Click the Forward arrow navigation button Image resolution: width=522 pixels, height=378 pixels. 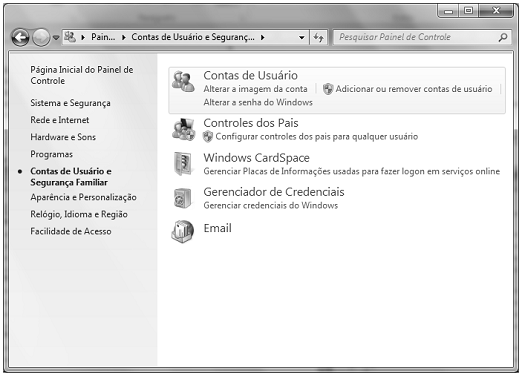click(x=41, y=37)
